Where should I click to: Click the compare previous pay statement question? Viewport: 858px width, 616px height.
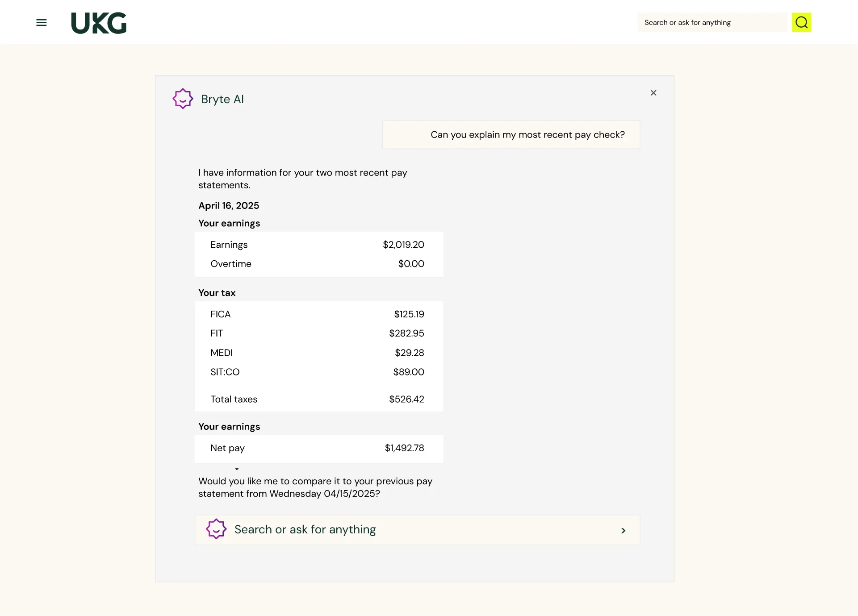315,487
